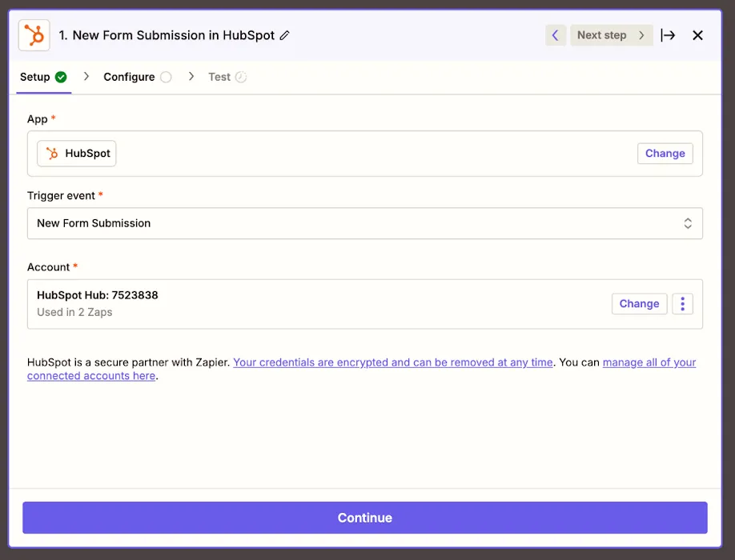
Task: Click the Trigger event label
Action: 61,196
